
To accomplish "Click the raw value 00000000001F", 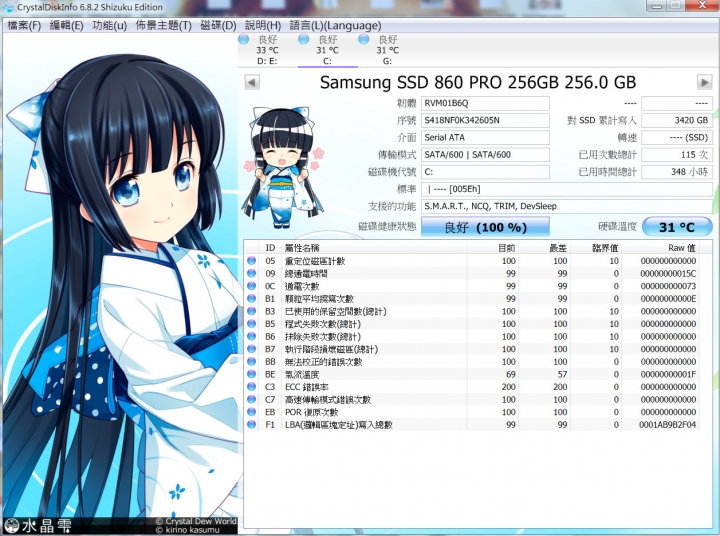I will pos(668,374).
